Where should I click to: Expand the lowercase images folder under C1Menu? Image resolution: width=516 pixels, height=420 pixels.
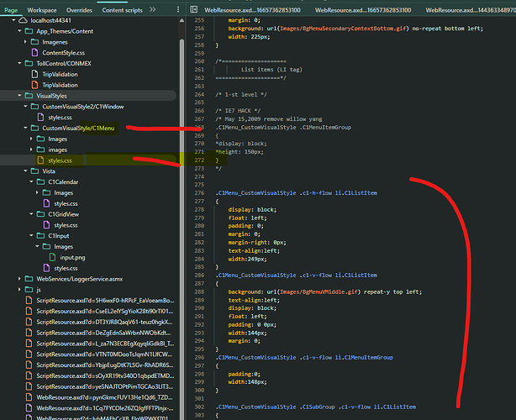tap(31, 150)
